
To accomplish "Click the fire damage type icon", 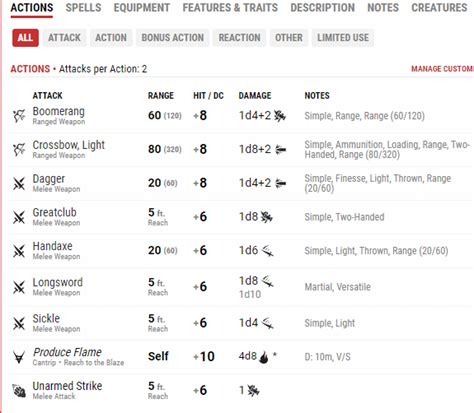I will 264,357.
